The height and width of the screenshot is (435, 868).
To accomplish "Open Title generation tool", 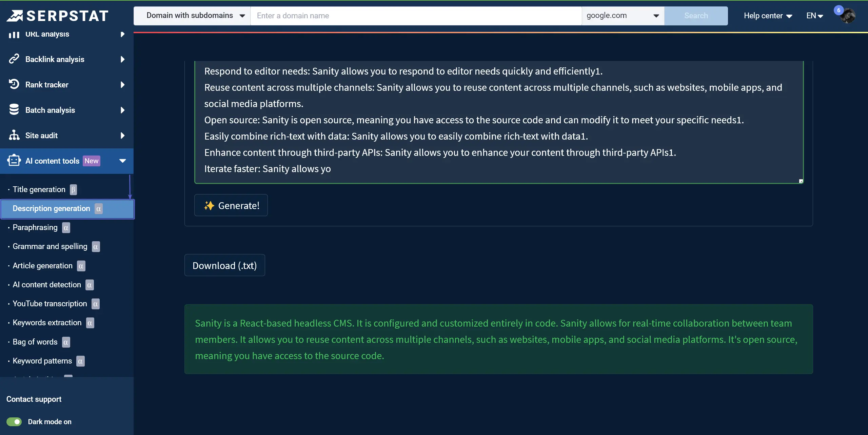I will (39, 189).
